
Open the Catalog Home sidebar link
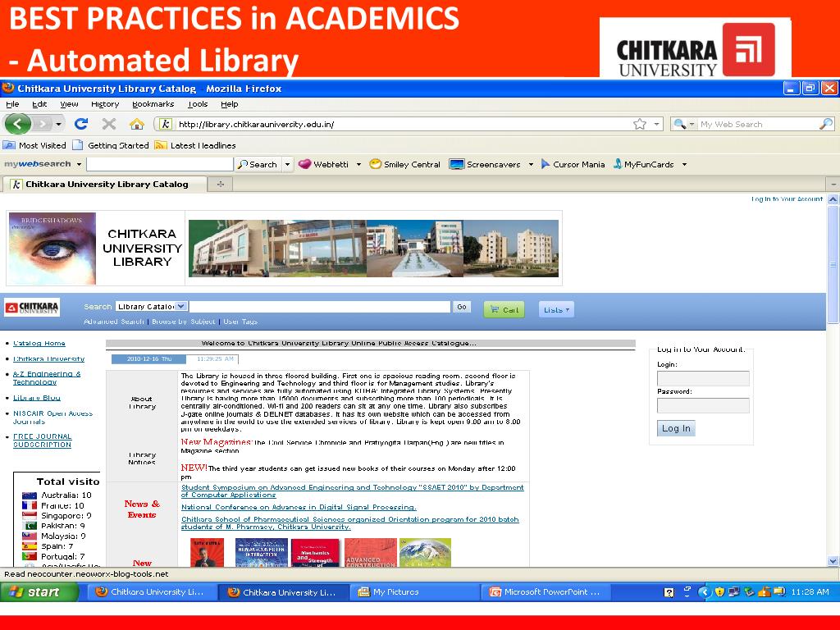pos(39,344)
